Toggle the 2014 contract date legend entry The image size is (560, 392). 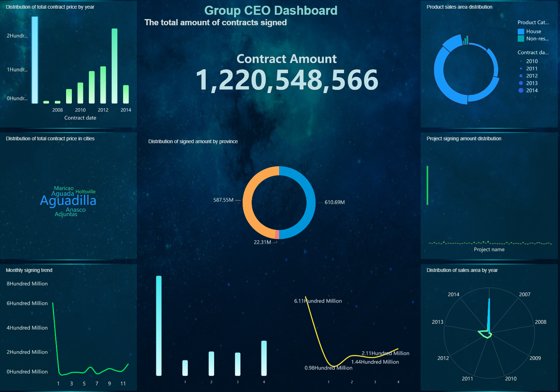[531, 91]
